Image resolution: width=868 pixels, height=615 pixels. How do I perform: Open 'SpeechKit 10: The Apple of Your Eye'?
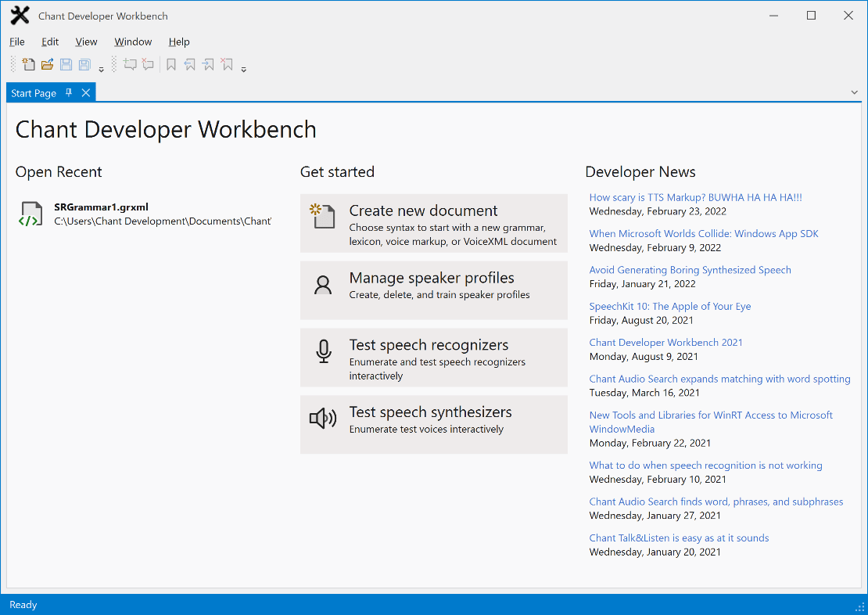(670, 307)
